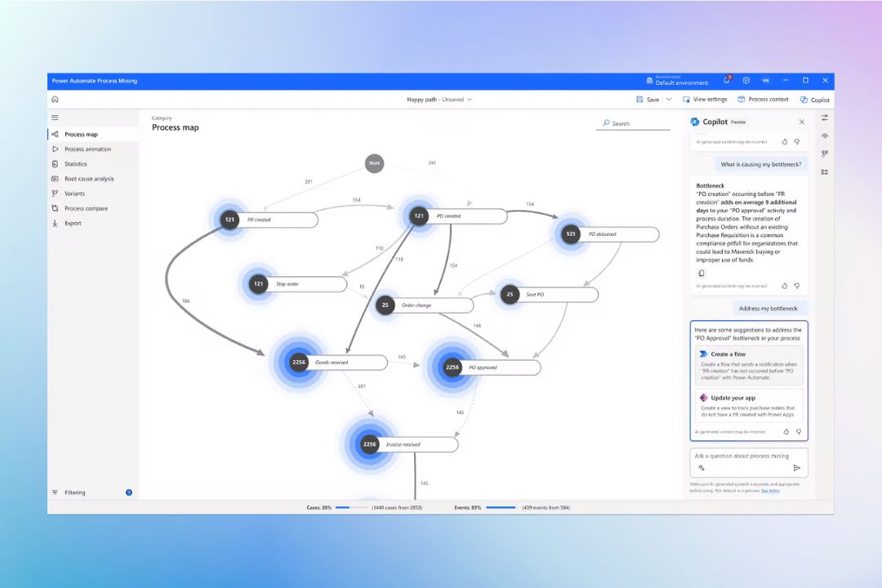Select the Stop order node
The height and width of the screenshot is (588, 882).
[x=298, y=284]
